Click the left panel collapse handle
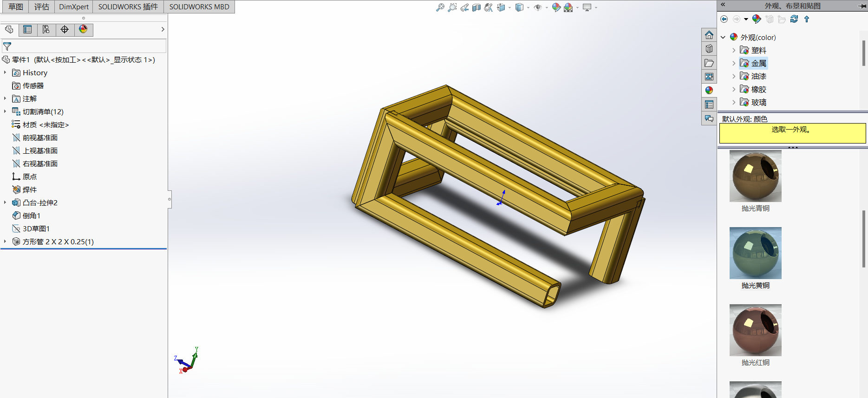This screenshot has height=398, width=868. 170,199
